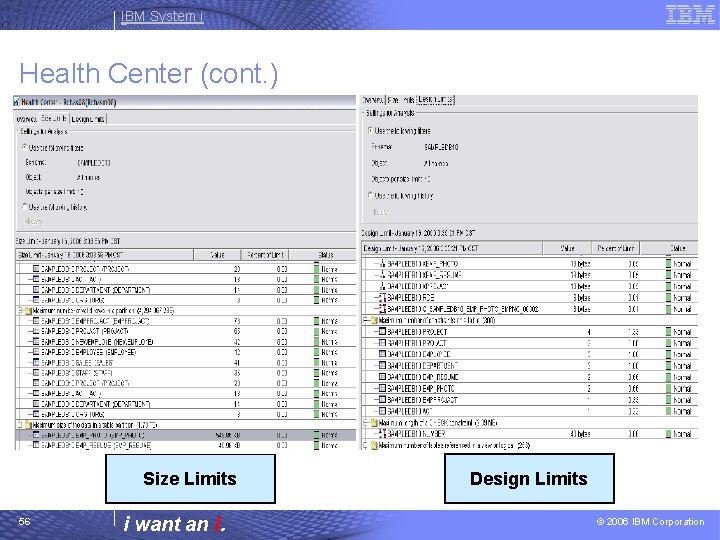Open Design Limits tab in right window
Image resolution: width=720 pixels, height=540 pixels.
[435, 100]
